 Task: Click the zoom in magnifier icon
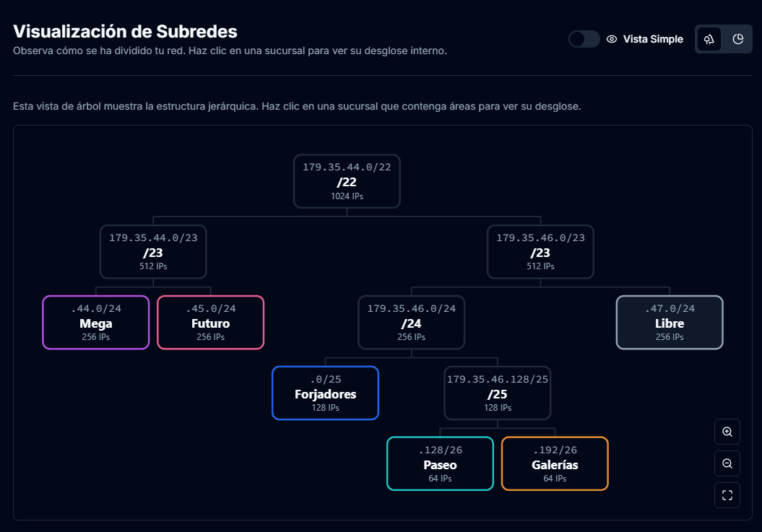727,432
